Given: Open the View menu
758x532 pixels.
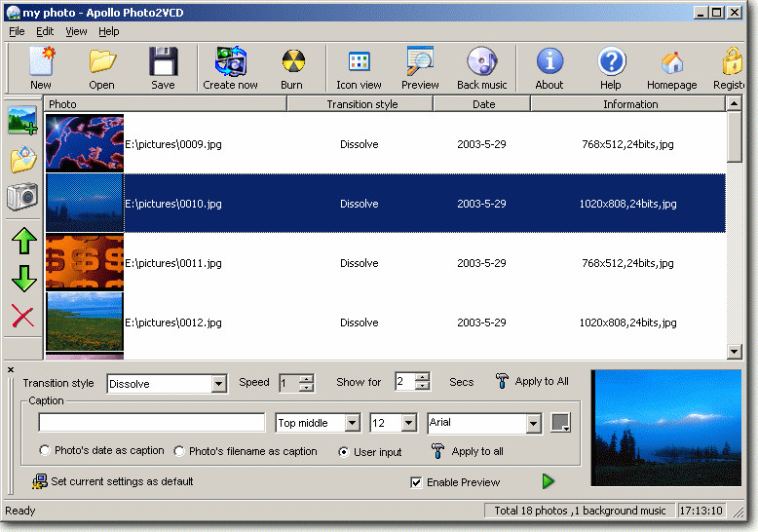Looking at the screenshot, I should pos(76,31).
